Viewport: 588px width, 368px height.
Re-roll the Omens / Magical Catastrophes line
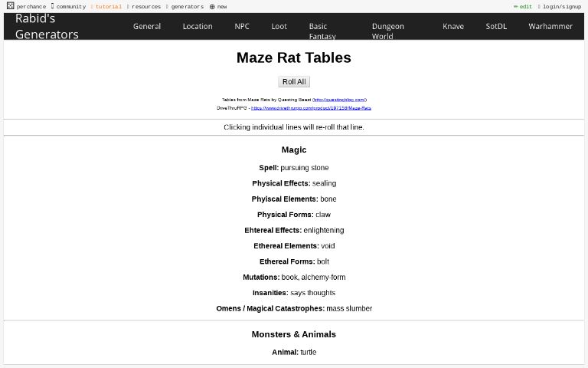pyautogui.click(x=294, y=309)
